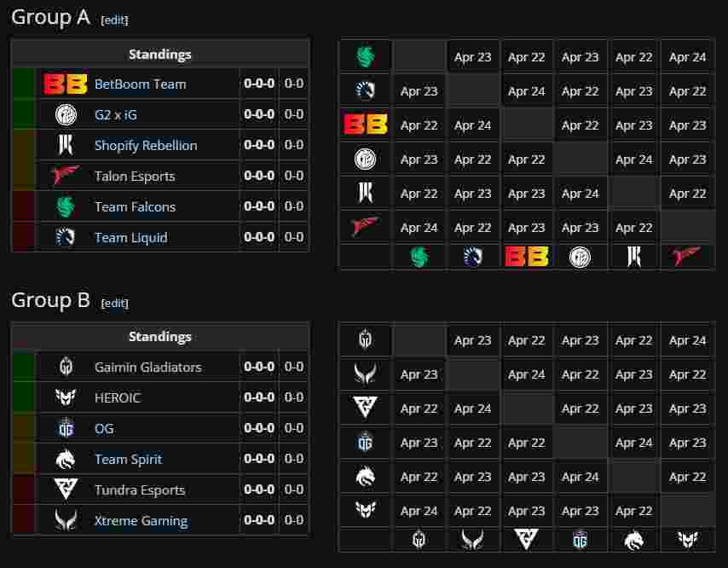728x568 pixels.
Task: Open the G2 x iG name link
Action: click(x=116, y=115)
